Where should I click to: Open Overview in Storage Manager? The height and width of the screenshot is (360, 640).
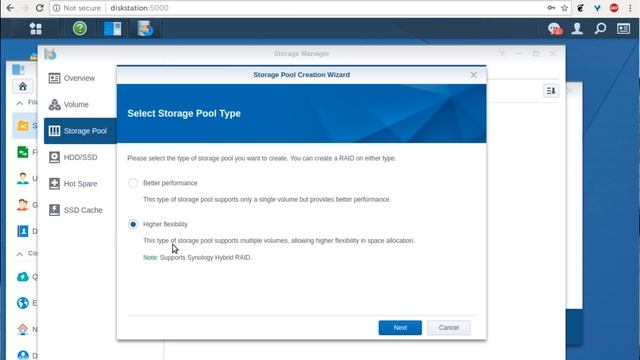(80, 78)
